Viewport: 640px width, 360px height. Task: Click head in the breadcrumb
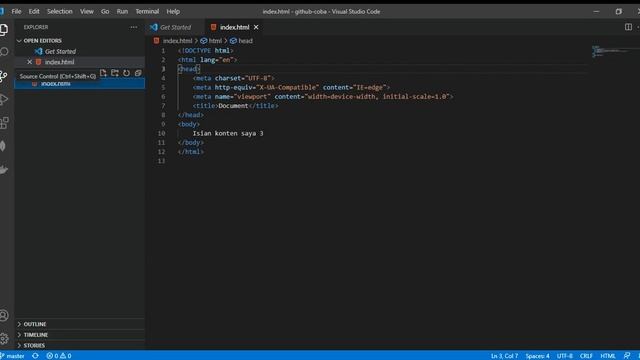click(x=245, y=41)
